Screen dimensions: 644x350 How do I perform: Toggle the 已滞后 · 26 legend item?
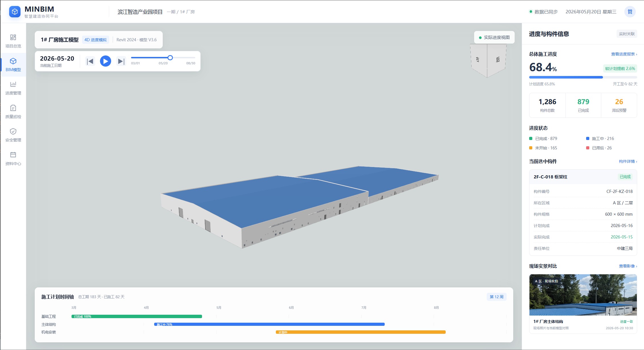pyautogui.click(x=599, y=148)
